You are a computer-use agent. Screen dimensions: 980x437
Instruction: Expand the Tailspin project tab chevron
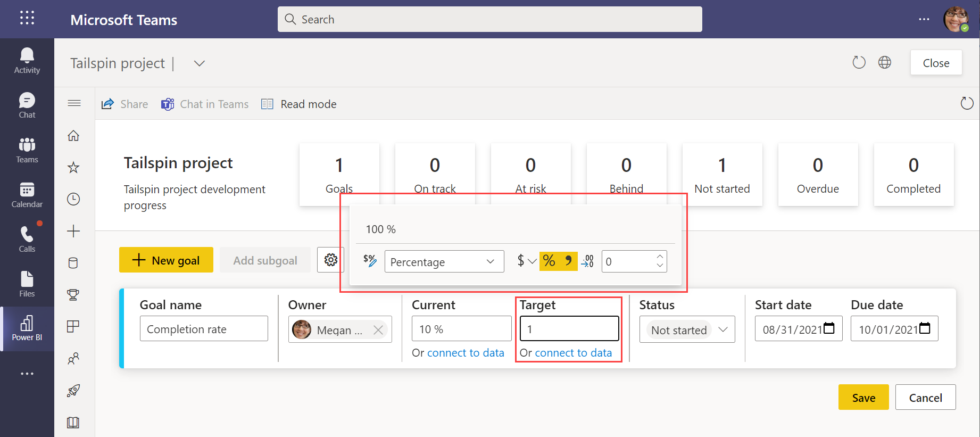200,63
